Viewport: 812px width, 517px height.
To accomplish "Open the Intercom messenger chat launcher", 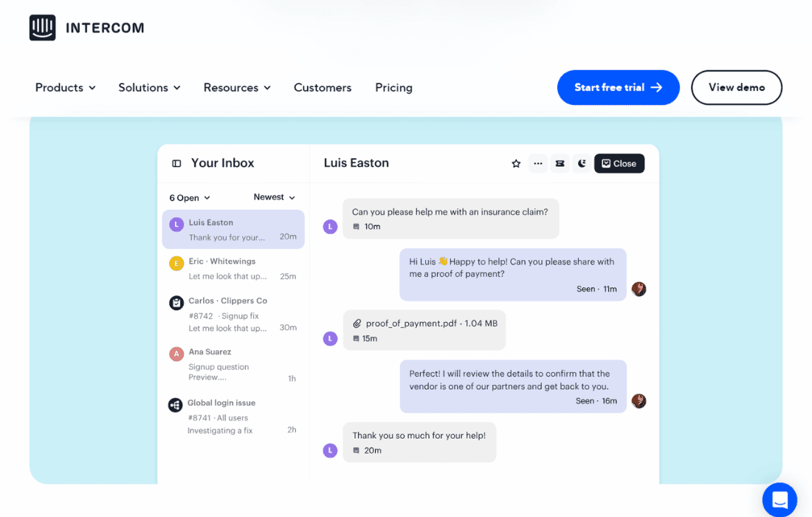I will [x=780, y=500].
